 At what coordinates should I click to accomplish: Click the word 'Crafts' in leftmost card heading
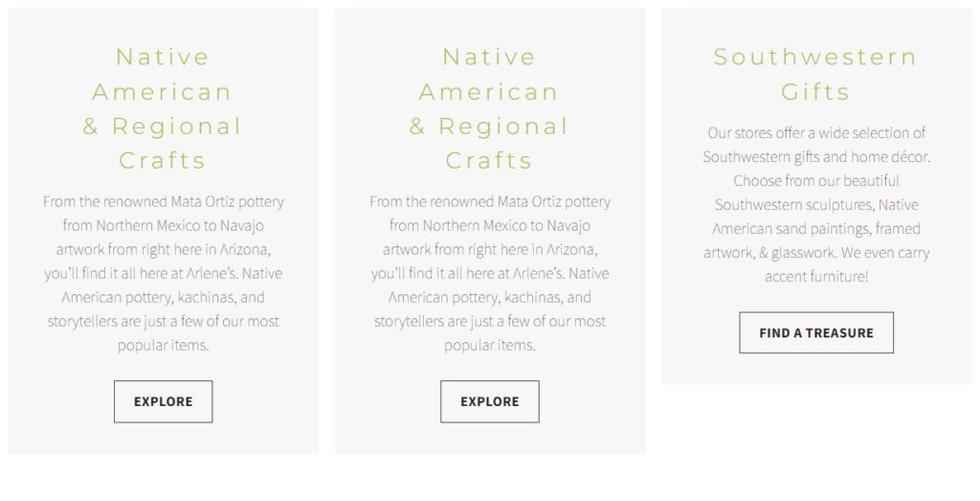click(x=163, y=160)
